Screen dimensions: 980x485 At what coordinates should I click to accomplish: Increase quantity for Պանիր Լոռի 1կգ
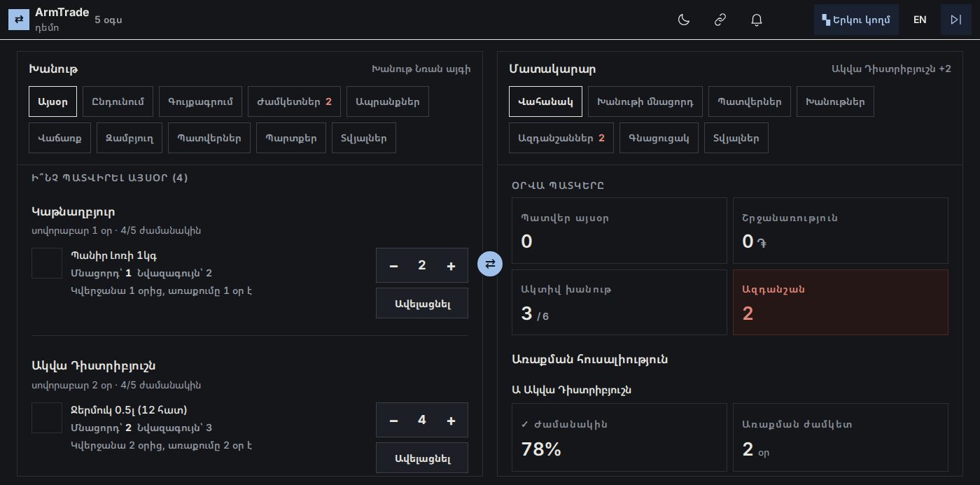point(451,265)
